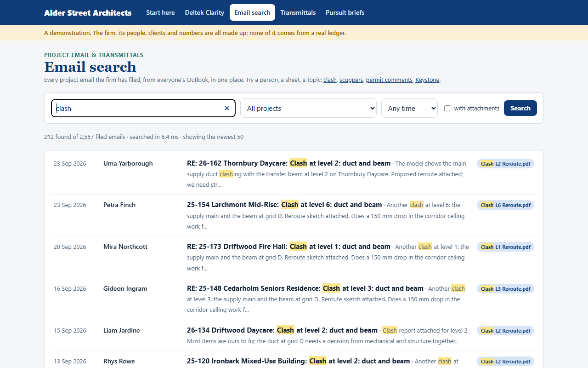Open Thornbury Daycare attachment Clash L2 Reroute.pdf
Screen dimensions: 588x368
point(505,164)
